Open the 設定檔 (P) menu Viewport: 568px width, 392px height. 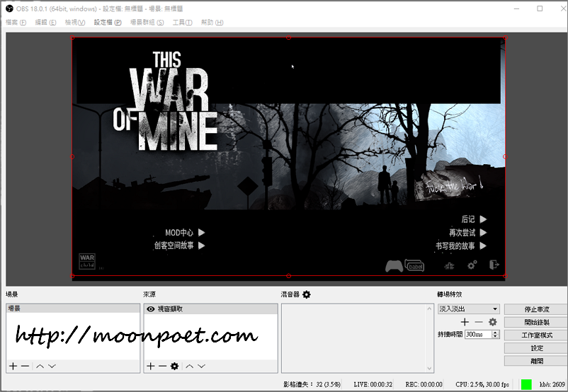(108, 23)
